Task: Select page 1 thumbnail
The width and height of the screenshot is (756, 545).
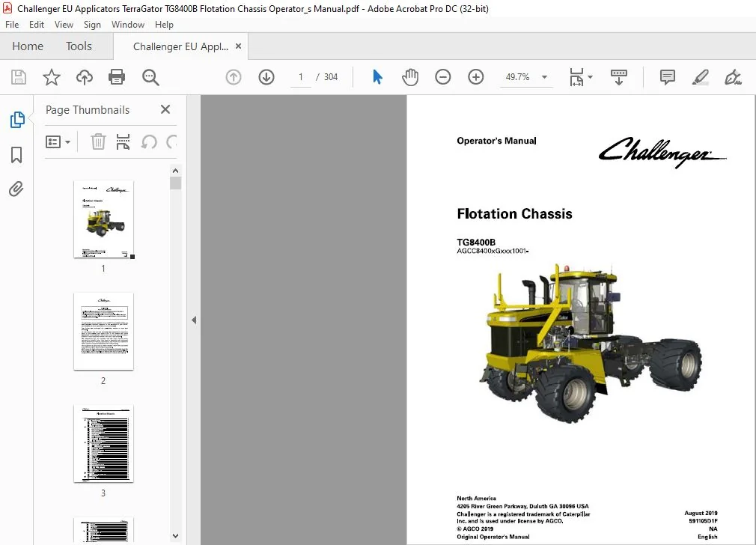Action: coord(103,219)
